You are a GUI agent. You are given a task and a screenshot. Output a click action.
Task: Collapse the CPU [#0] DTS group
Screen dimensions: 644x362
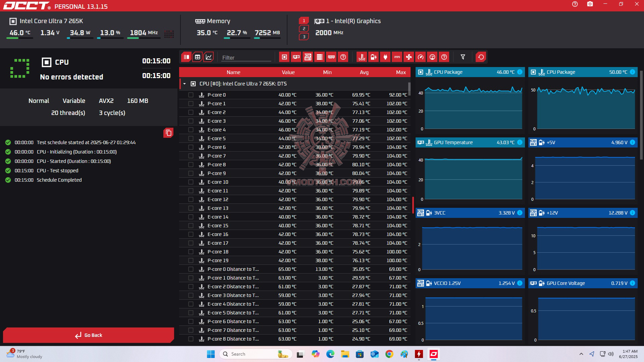[184, 84]
